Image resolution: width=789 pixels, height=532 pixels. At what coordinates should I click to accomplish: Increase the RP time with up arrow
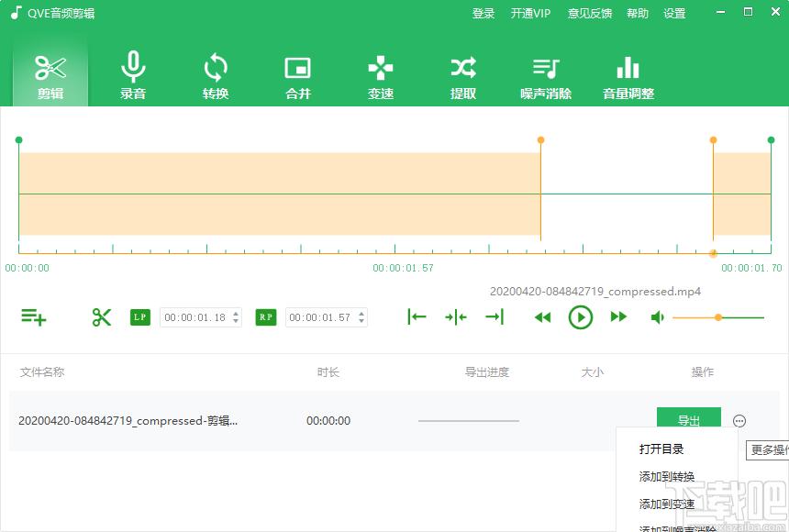pyautogui.click(x=361, y=314)
